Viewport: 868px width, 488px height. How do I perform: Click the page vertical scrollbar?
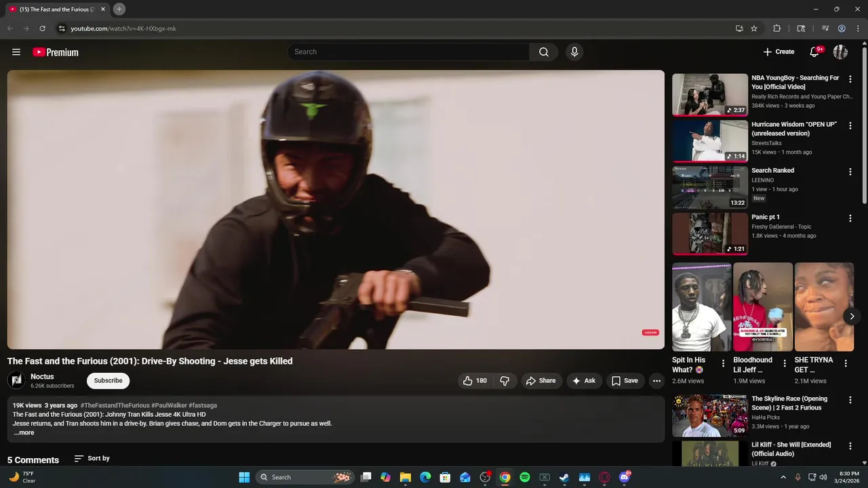tap(864, 125)
